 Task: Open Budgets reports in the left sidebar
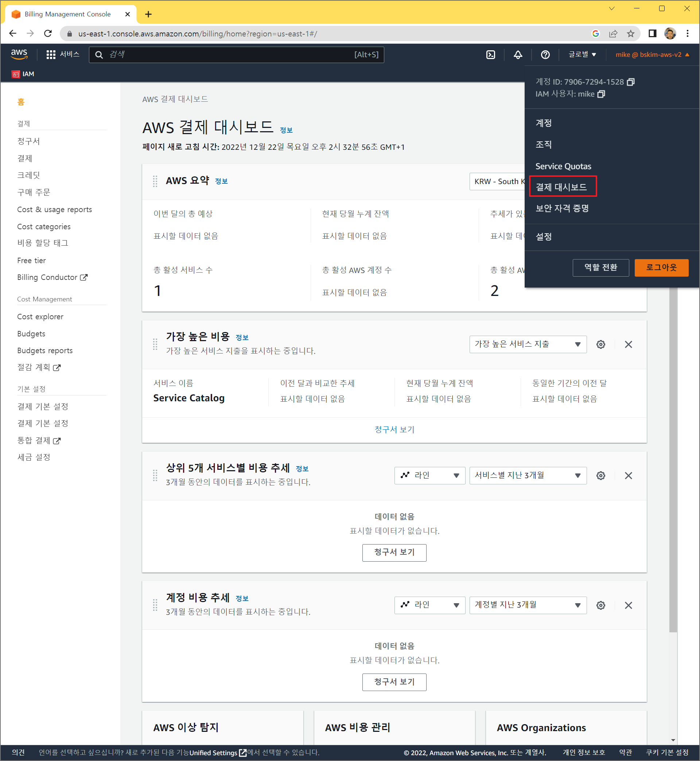pyautogui.click(x=45, y=350)
